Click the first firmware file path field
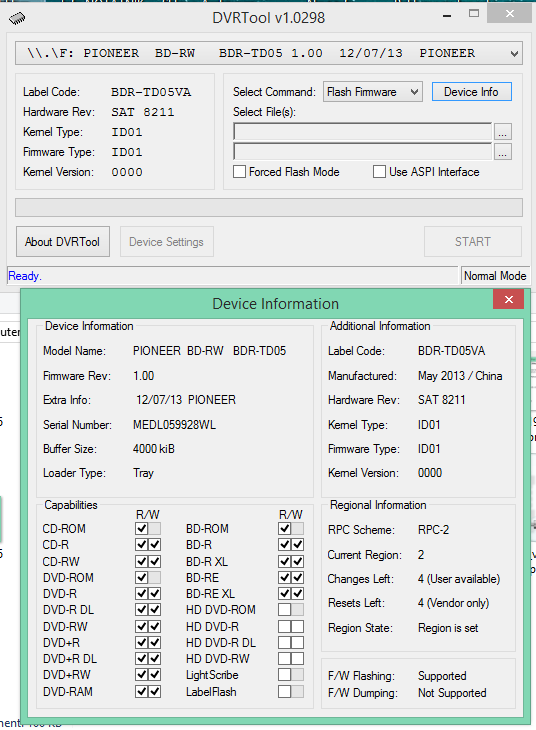This screenshot has width=536, height=730. click(362, 132)
